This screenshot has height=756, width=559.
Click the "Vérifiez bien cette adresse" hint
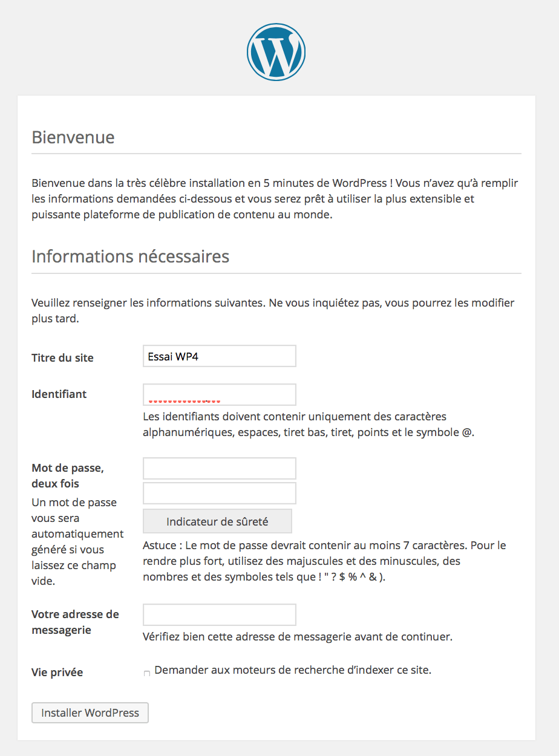click(297, 637)
